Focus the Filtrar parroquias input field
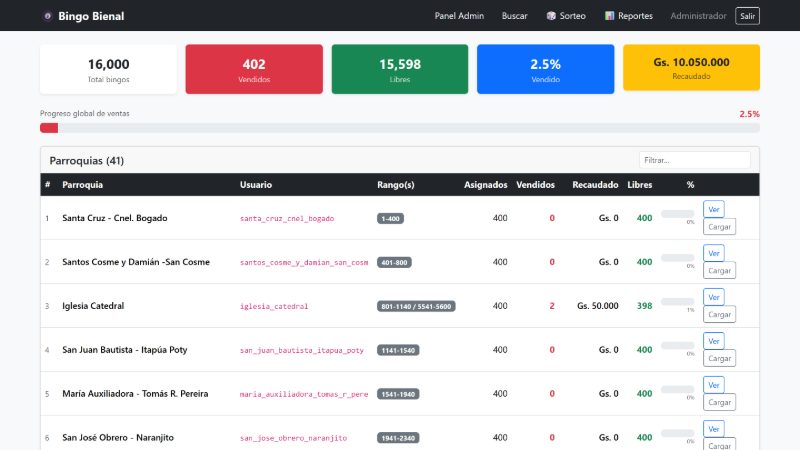The image size is (800, 450). pyautogui.click(x=694, y=160)
